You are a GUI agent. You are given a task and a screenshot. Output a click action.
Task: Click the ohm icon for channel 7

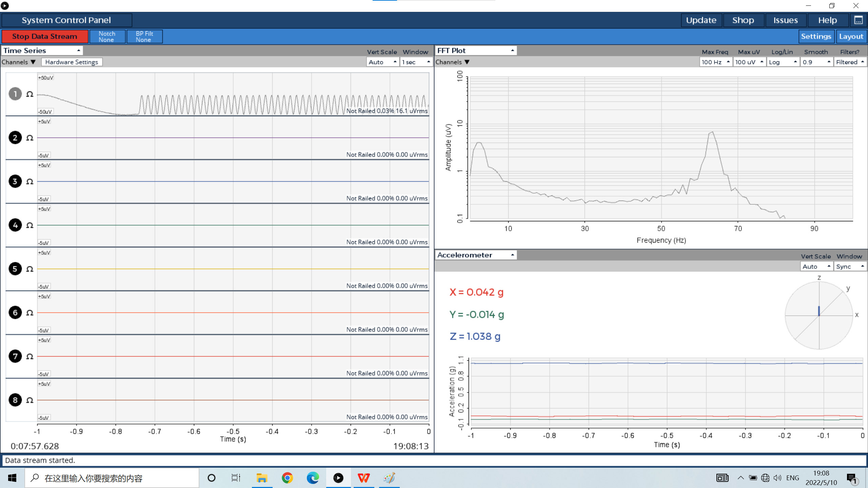(x=30, y=357)
